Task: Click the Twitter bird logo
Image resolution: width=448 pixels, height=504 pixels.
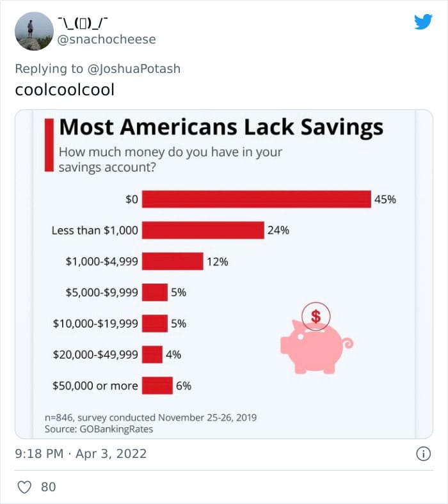Action: [x=423, y=22]
